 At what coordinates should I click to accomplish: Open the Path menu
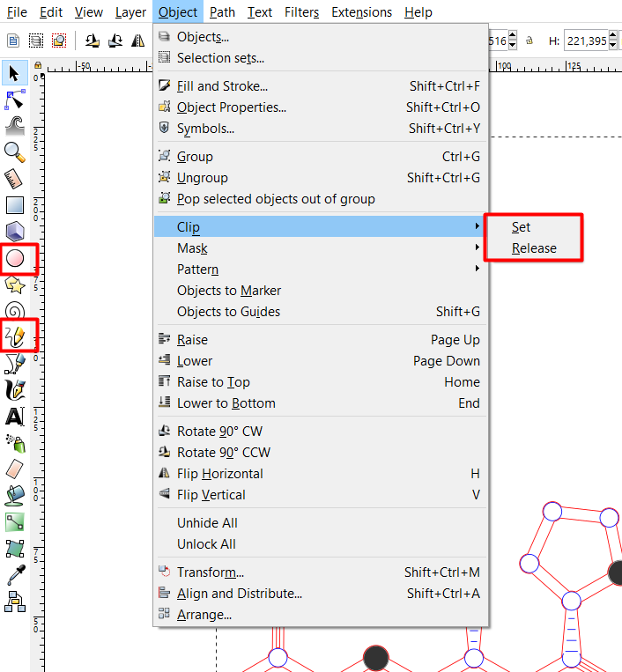pyautogui.click(x=222, y=12)
